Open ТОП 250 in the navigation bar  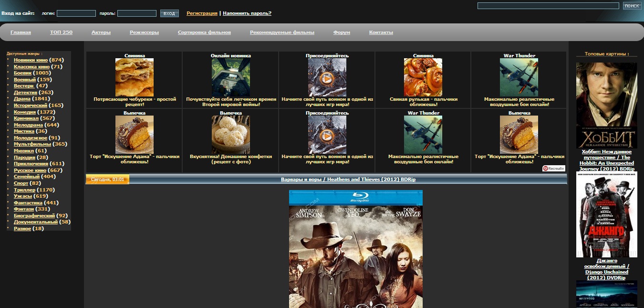coord(61,32)
